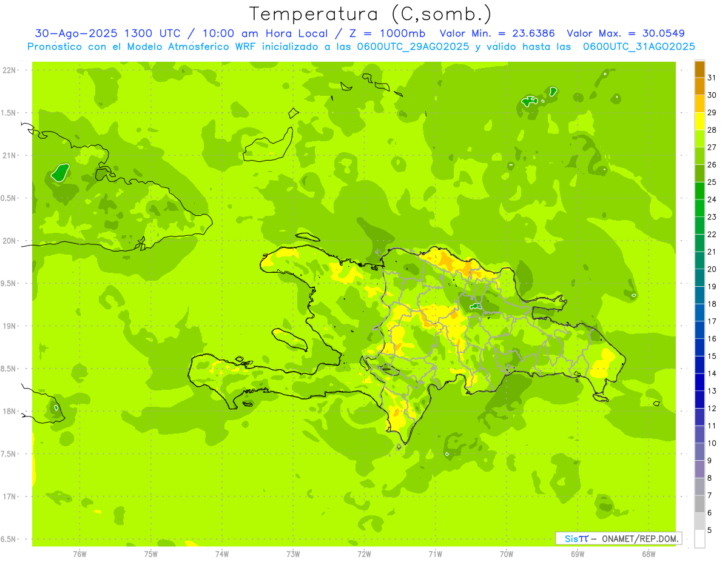Screen dimensions: 728x562
Task: Click the '17N' latitude axis label
Action: (x=10, y=497)
